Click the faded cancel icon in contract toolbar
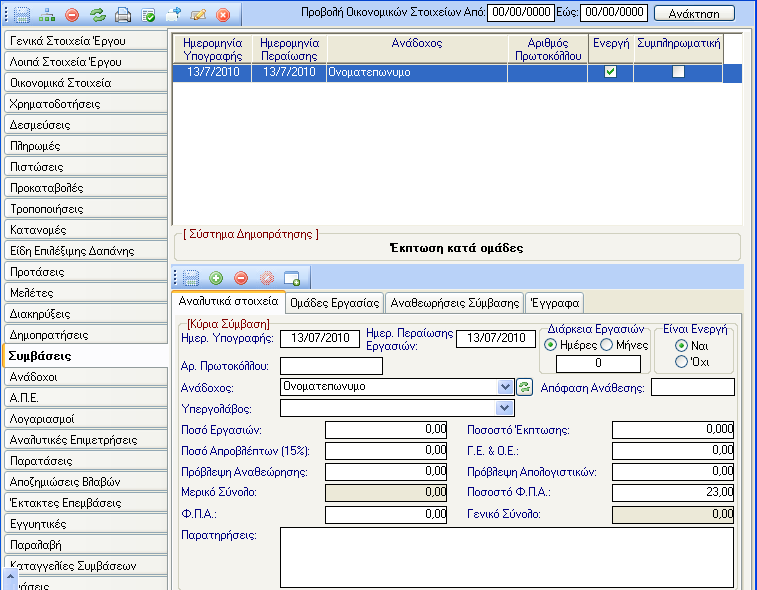The image size is (757, 590). (266, 278)
